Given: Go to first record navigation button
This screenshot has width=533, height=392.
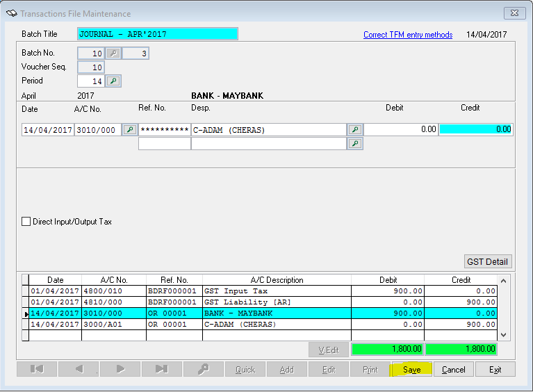Looking at the screenshot, I should pos(37,369).
